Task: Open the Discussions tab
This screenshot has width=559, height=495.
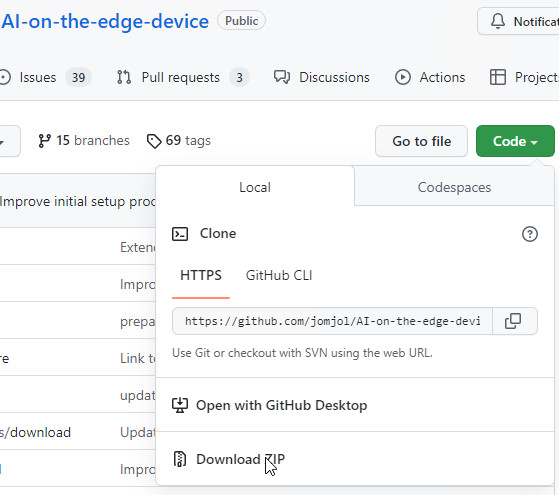Action: pyautogui.click(x=322, y=77)
